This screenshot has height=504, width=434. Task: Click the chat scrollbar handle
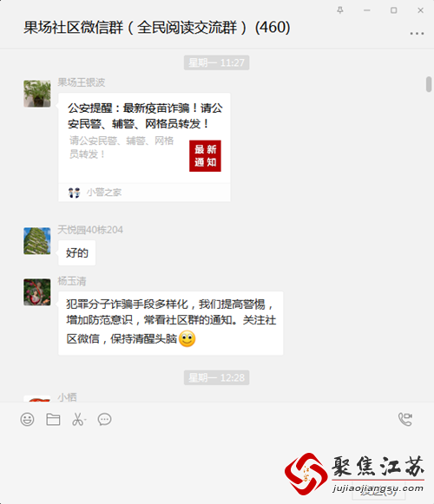(429, 84)
